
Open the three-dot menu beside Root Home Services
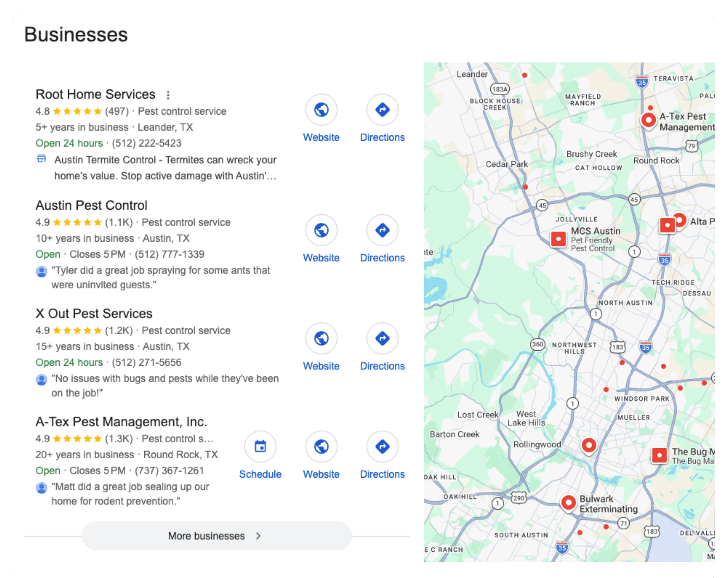(168, 95)
